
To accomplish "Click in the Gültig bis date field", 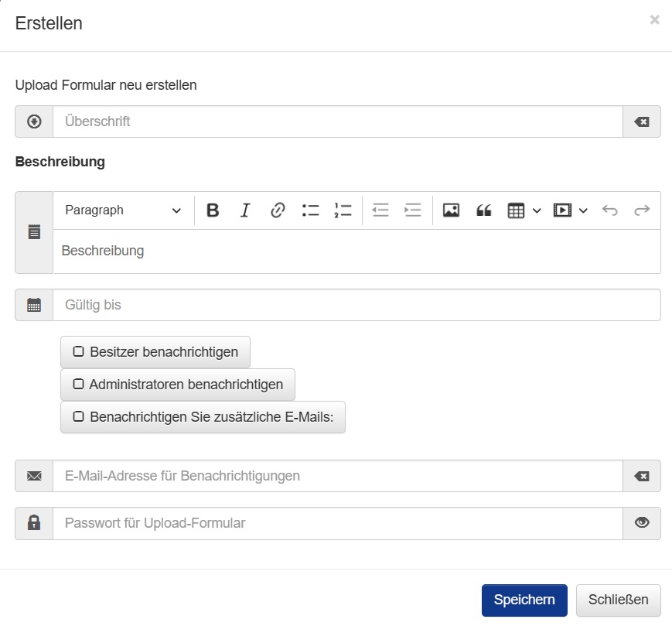I will [x=356, y=305].
